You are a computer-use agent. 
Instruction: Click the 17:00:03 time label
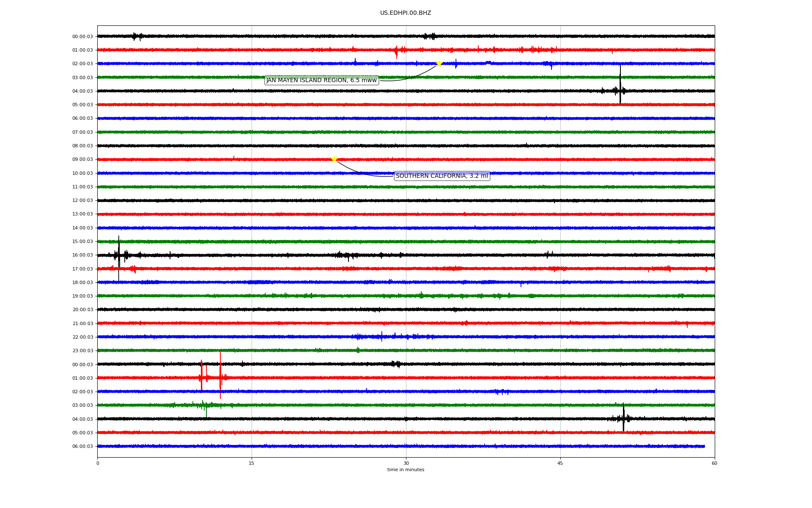(82, 269)
